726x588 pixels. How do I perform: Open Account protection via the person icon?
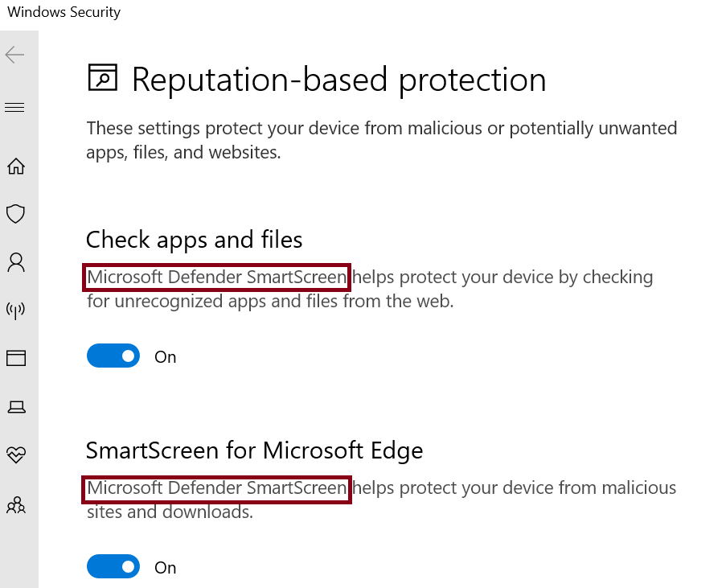tap(14, 261)
